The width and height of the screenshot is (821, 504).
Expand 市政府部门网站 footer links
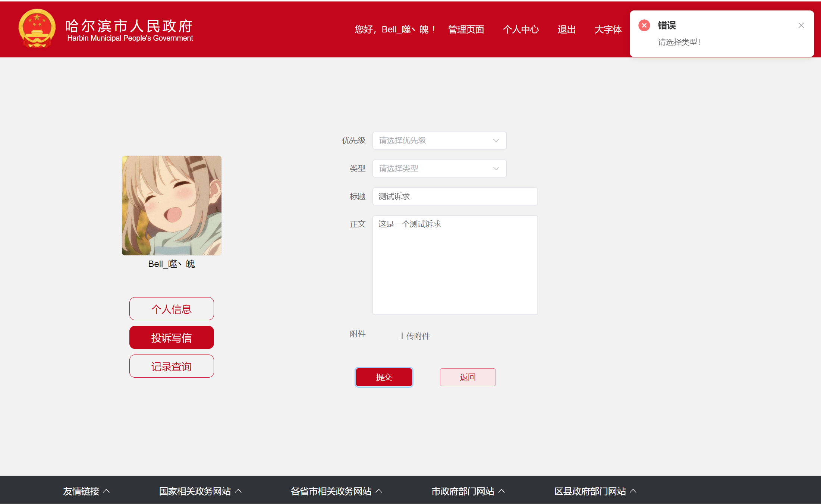pos(463,491)
